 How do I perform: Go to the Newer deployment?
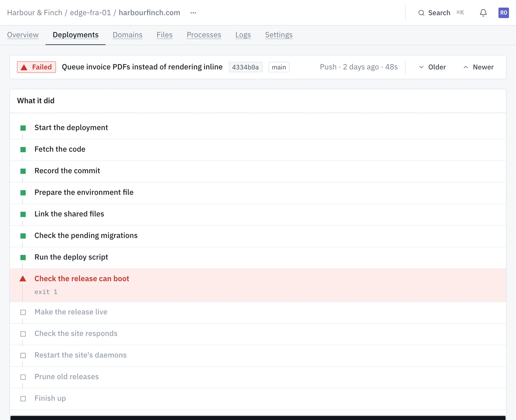pos(478,67)
